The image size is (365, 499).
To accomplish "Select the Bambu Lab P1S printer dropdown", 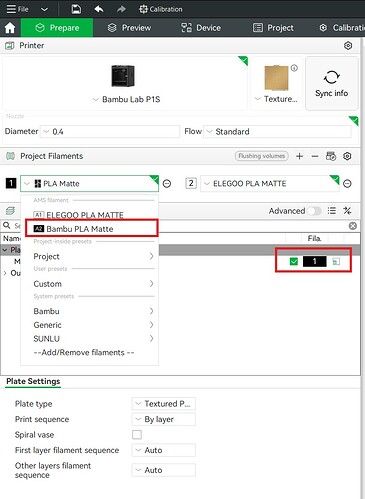I will pyautogui.click(x=127, y=99).
